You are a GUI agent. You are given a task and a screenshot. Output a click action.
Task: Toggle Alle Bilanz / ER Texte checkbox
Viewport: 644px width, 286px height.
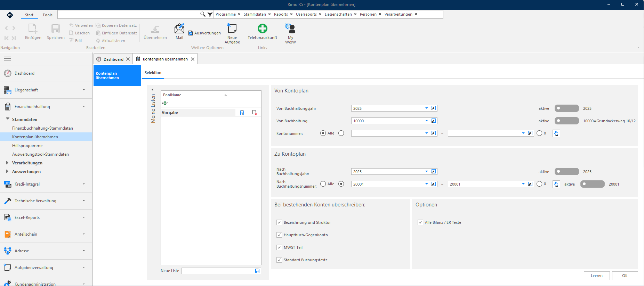click(420, 222)
